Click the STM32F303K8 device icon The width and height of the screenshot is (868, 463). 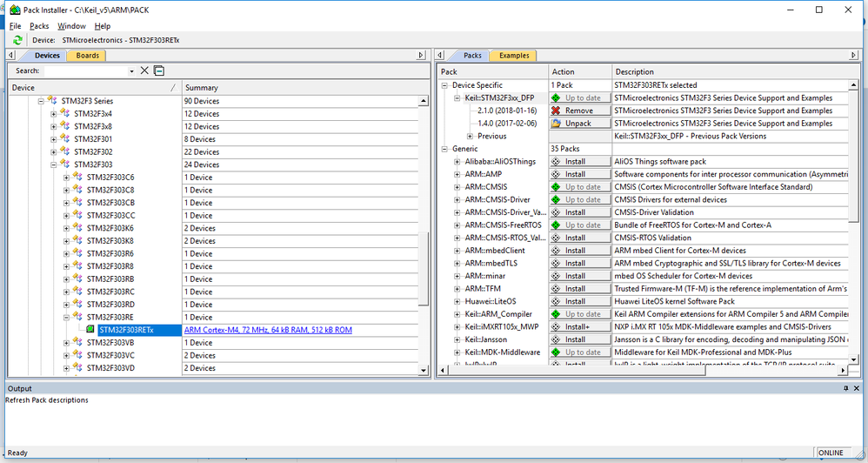(x=78, y=241)
